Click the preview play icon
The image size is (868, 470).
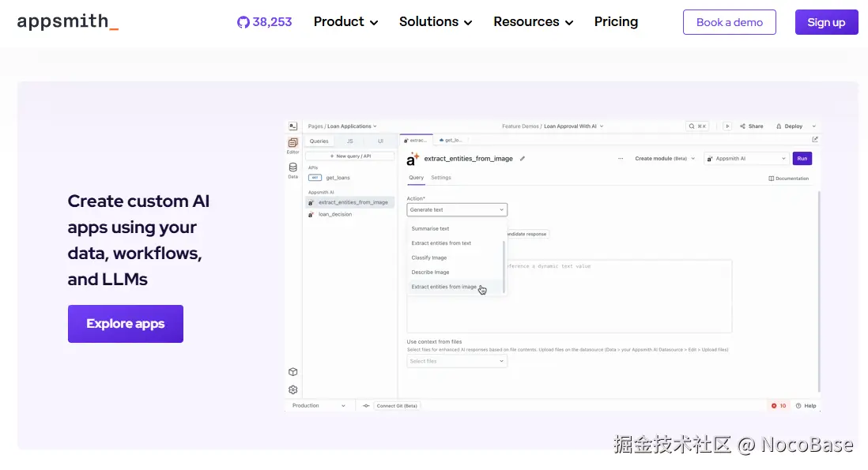(x=726, y=126)
